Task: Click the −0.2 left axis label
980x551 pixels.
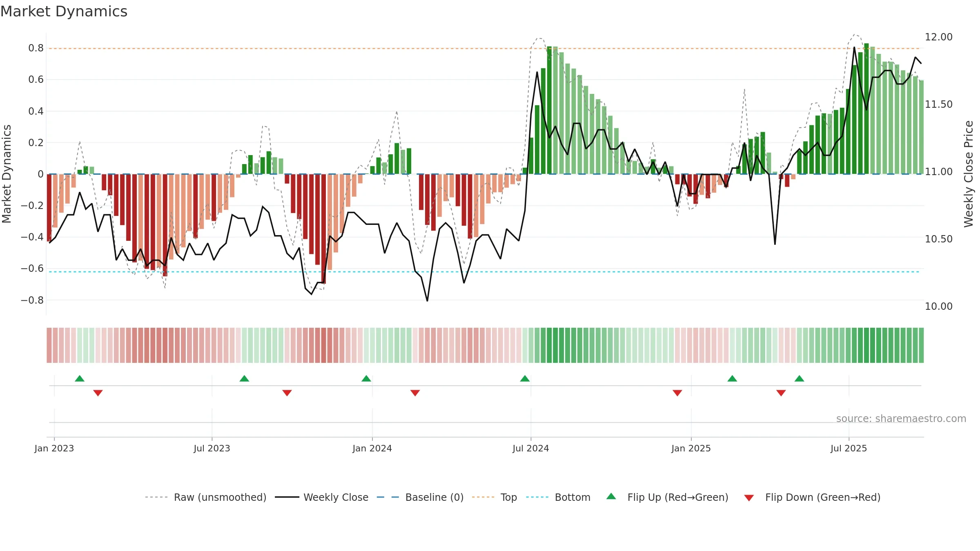Action: pyautogui.click(x=32, y=206)
